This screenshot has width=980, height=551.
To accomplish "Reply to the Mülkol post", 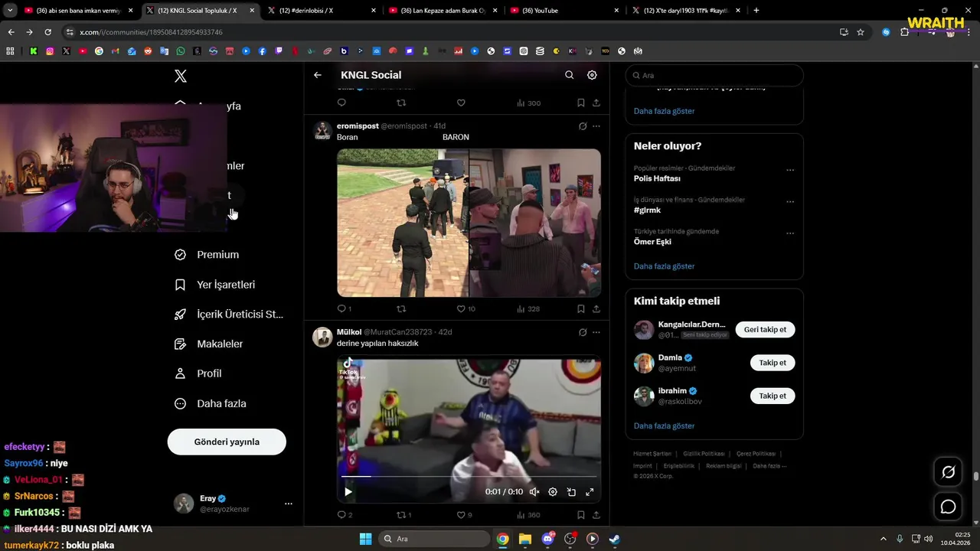I will (x=341, y=515).
